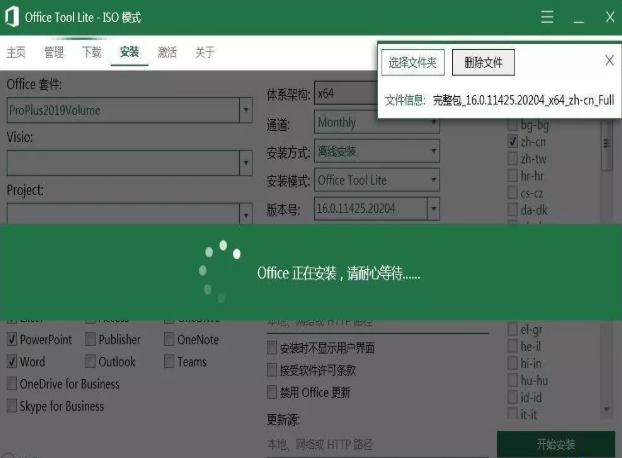Toggle the Word checkbox

pyautogui.click(x=12, y=362)
